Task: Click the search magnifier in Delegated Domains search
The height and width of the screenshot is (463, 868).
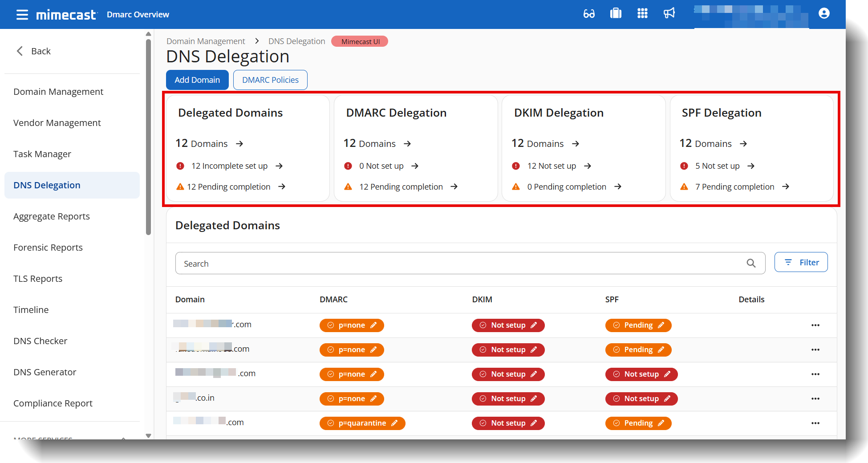Action: click(751, 263)
